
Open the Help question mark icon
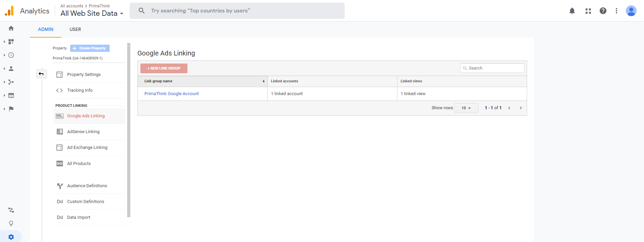coord(603,11)
